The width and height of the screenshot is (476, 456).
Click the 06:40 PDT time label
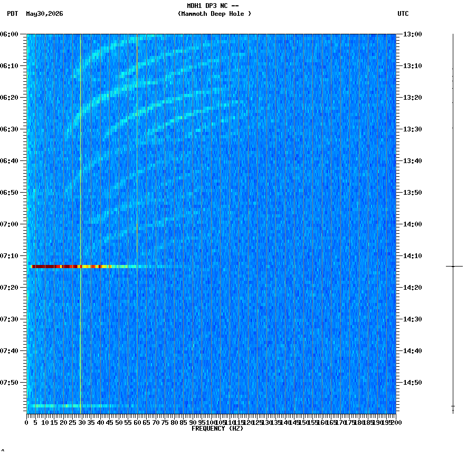click(x=9, y=161)
